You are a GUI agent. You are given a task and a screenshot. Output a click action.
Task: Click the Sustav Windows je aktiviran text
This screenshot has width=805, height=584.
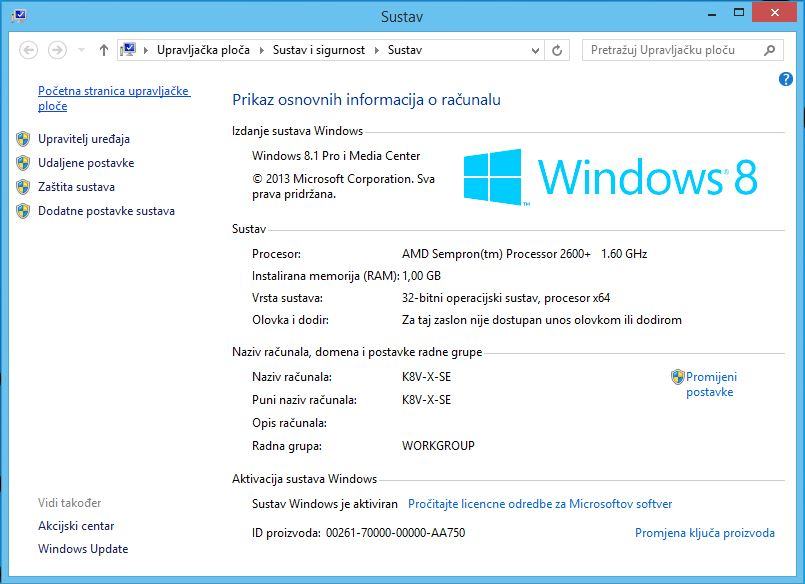pos(325,504)
